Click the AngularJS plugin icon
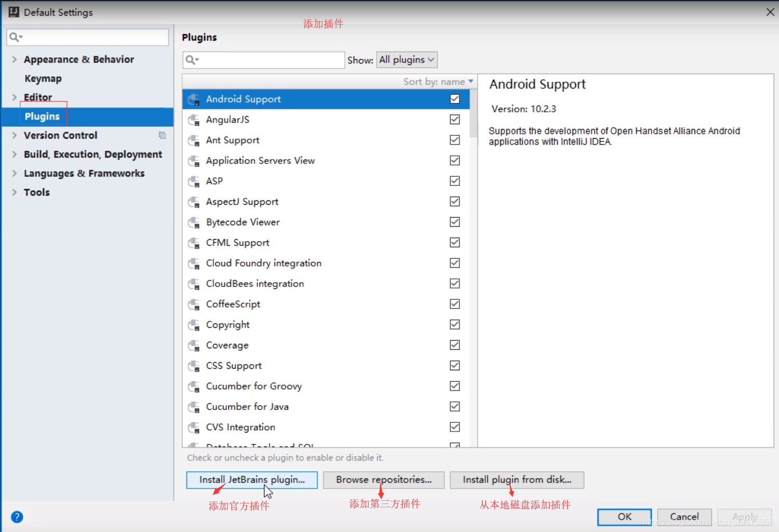Viewport: 779px width, 532px height. coord(193,120)
